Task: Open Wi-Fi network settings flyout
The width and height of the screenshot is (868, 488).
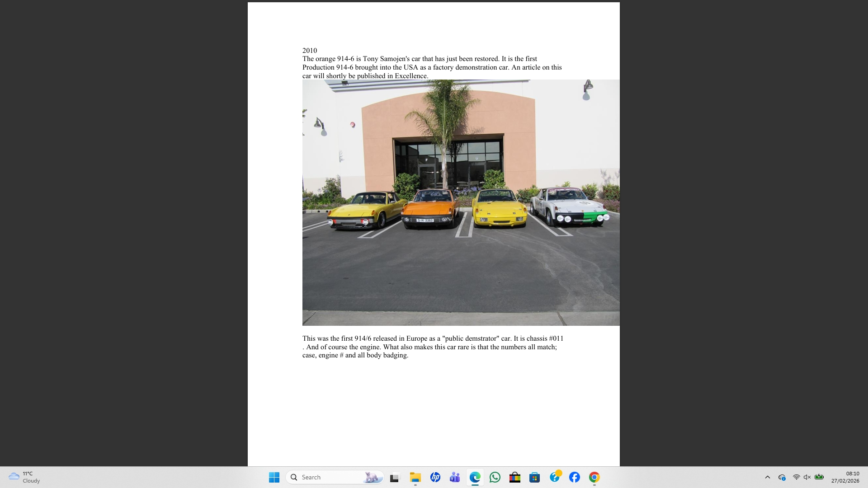Action: [796, 477]
